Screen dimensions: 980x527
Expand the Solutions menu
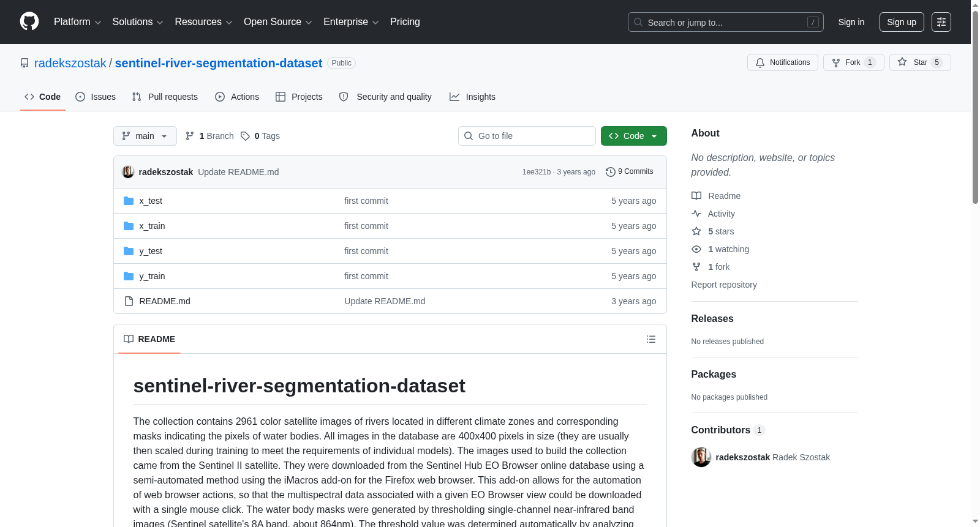tap(138, 22)
